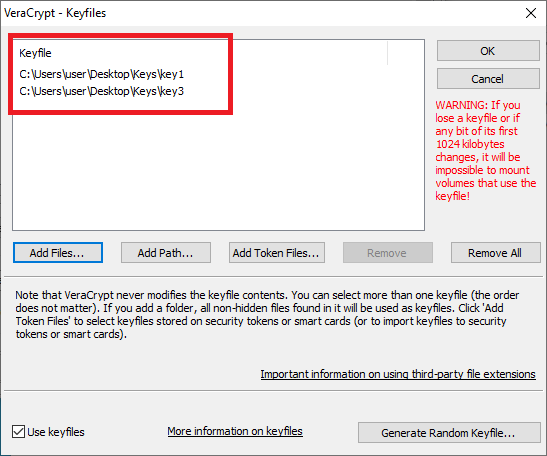Follow the third-party file extensions link

coord(398,374)
